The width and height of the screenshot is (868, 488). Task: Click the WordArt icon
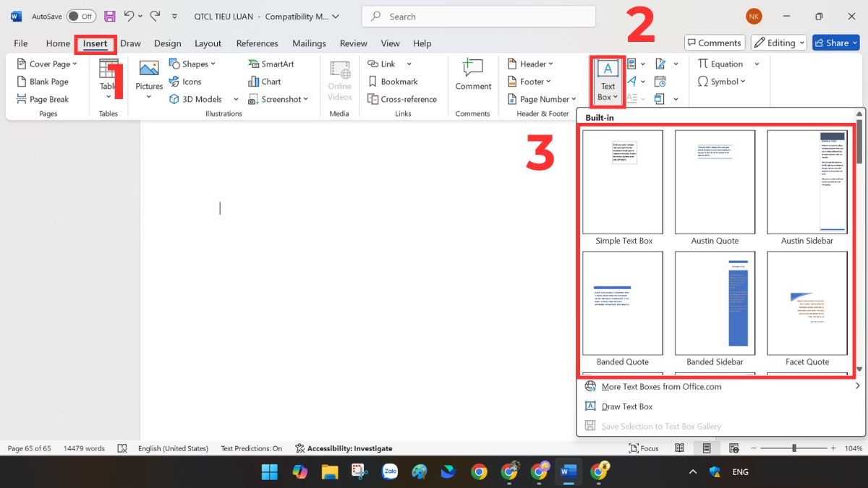(x=631, y=81)
